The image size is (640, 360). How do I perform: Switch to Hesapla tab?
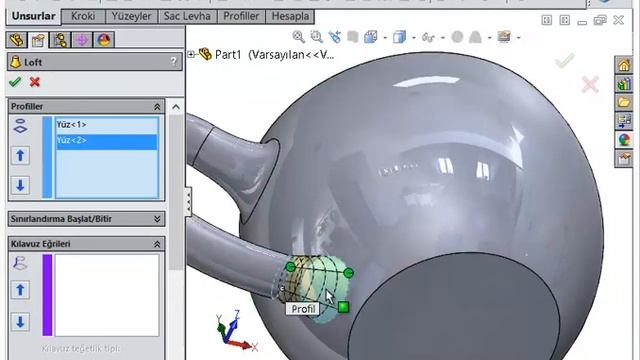pos(290,16)
